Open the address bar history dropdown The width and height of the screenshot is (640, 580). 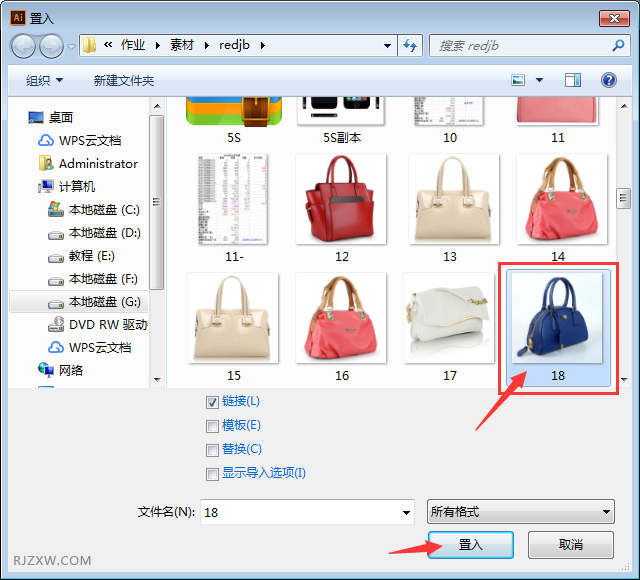[387, 46]
